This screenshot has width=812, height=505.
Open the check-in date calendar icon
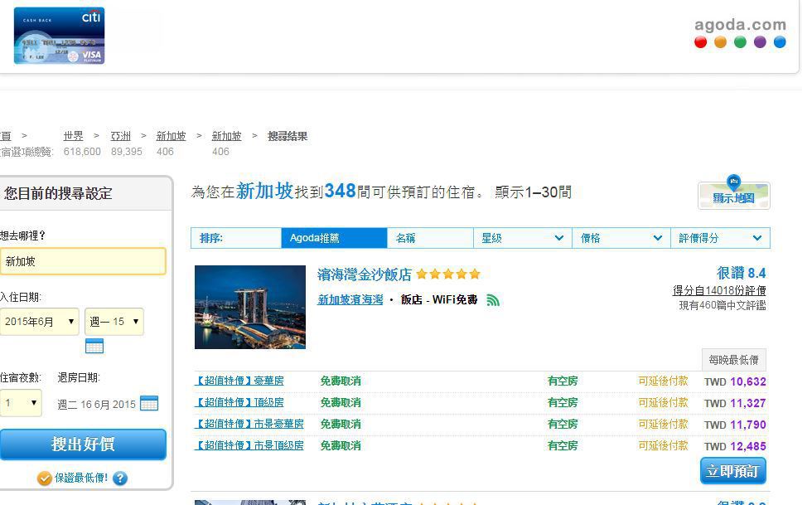coord(94,346)
